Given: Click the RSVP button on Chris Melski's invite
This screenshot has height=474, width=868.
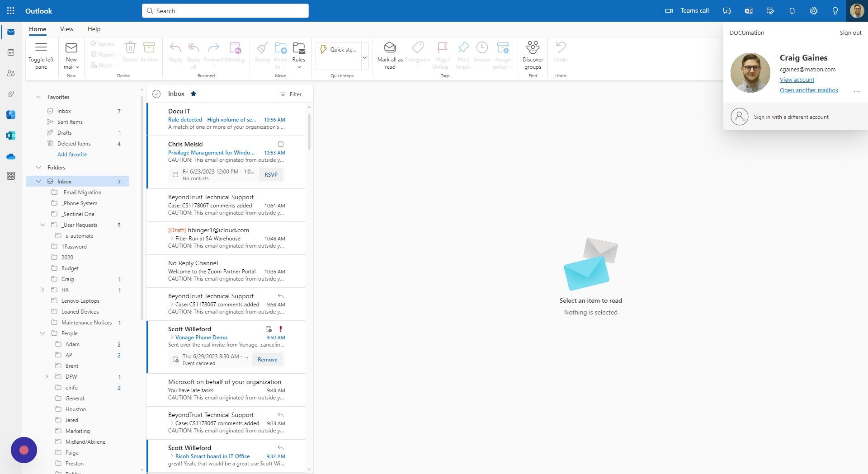Looking at the screenshot, I should click(271, 174).
